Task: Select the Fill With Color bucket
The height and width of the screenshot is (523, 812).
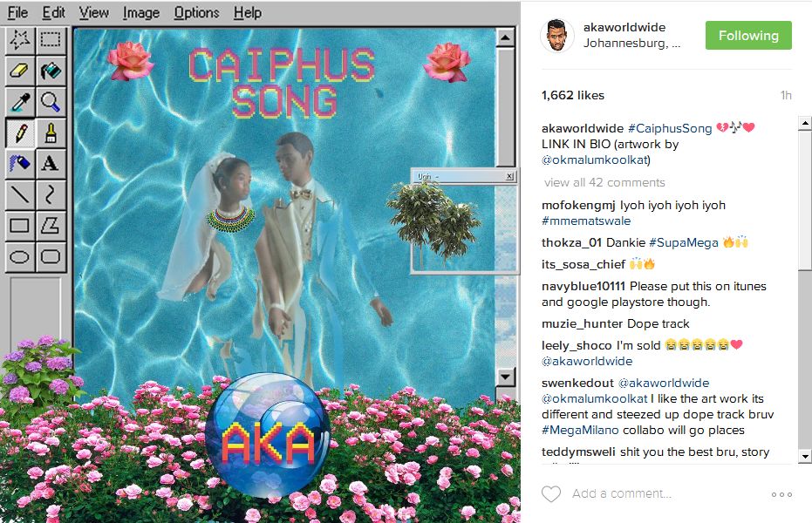Action: (x=51, y=71)
